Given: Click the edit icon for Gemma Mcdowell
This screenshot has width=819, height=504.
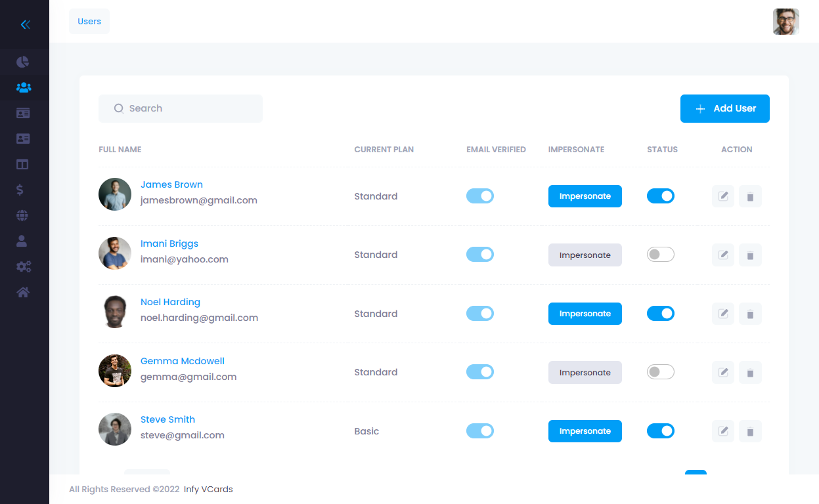Looking at the screenshot, I should point(723,373).
